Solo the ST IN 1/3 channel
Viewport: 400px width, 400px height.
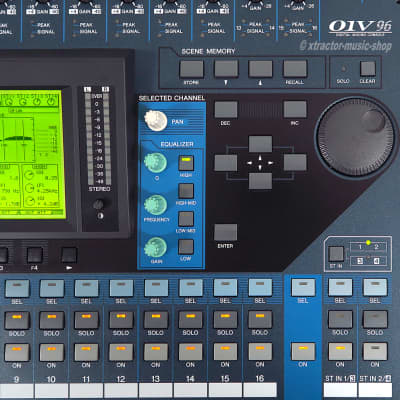(340, 319)
